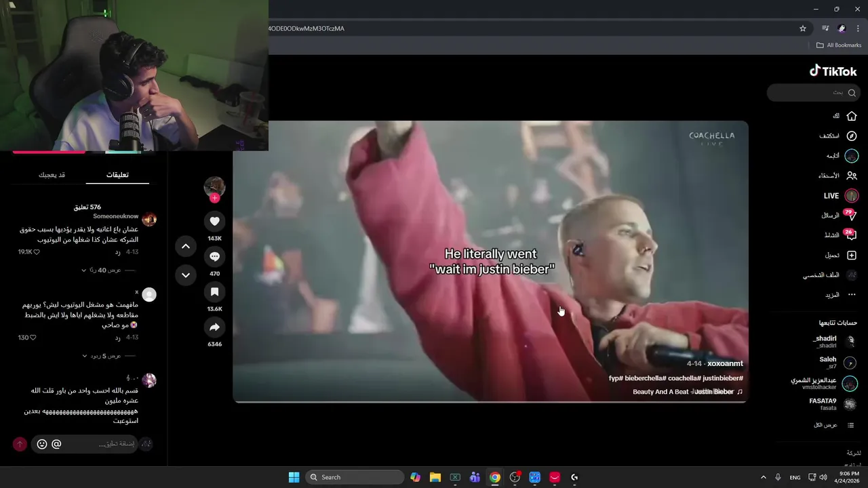Open TikTok Home icon in sidebar
Image resolution: width=868 pixels, height=488 pixels.
coord(852,116)
